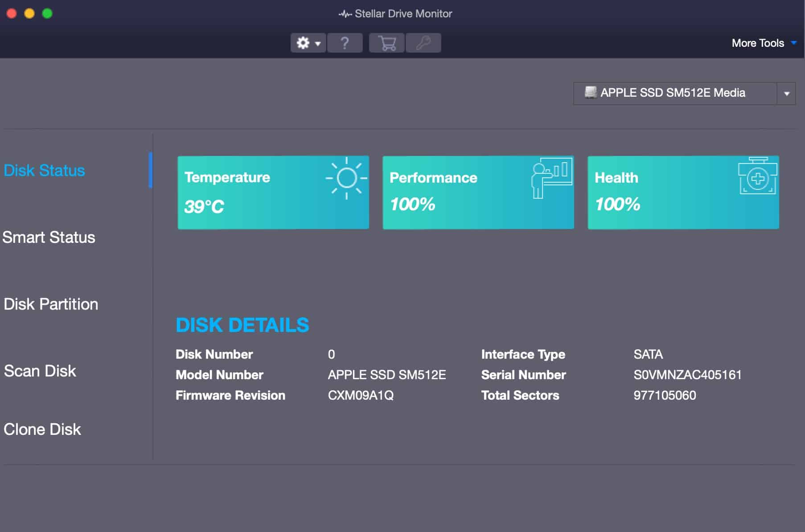Image resolution: width=805 pixels, height=532 pixels.
Task: Open the Disk Partition view
Action: [x=51, y=304]
